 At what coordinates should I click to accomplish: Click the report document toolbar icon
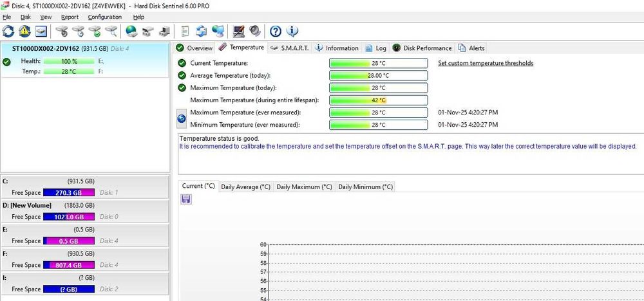click(x=185, y=31)
